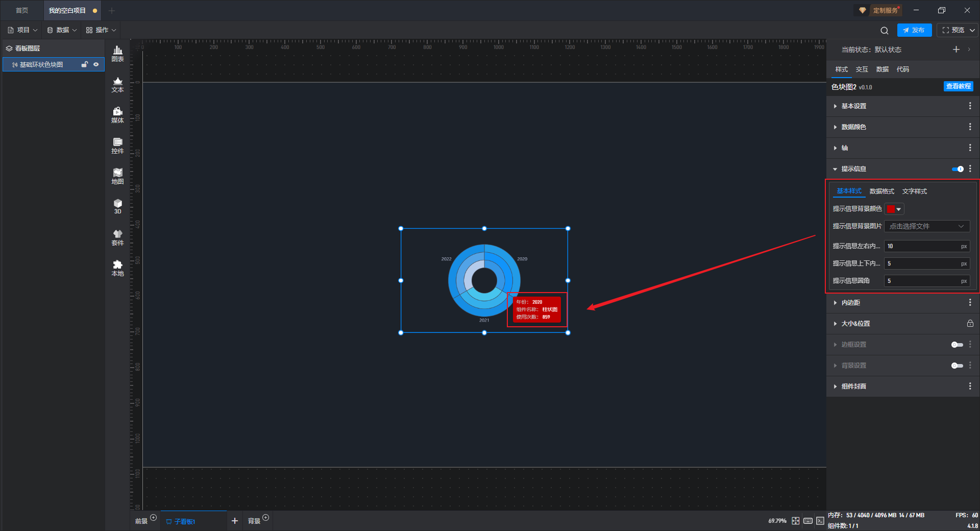Screen dimensions: 980x531
Task: Open 边框设置 more options menu
Action: point(970,344)
